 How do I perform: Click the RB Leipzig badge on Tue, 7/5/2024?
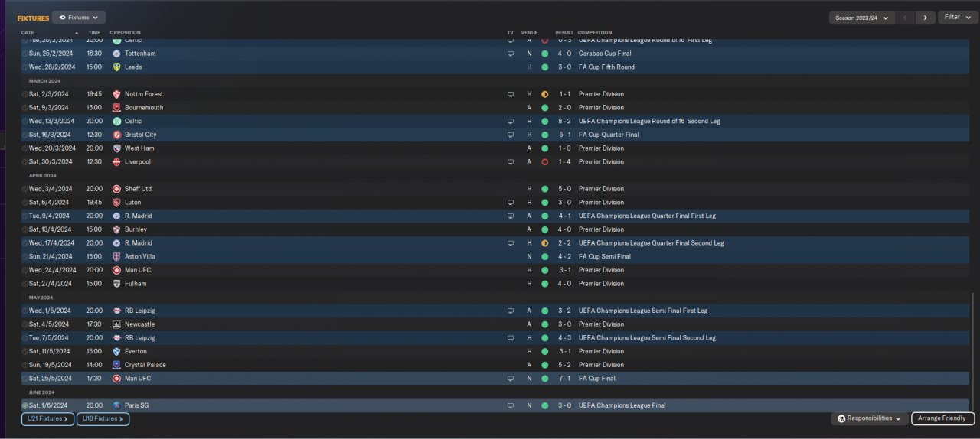coord(116,337)
